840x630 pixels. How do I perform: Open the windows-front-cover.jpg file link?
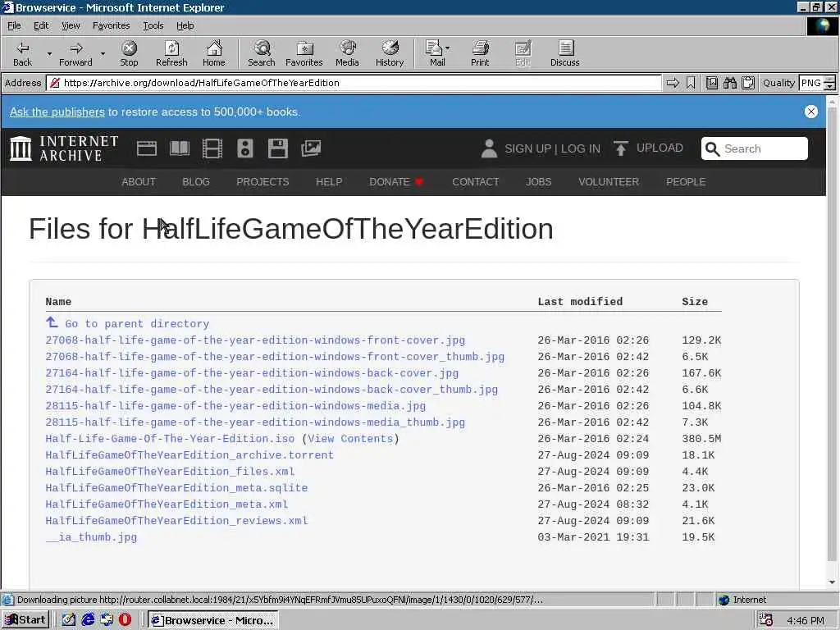tap(255, 340)
